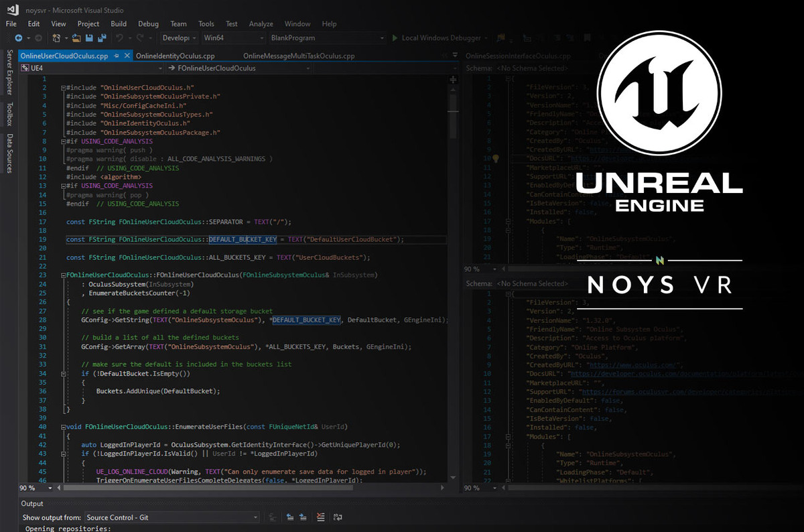Click the navigate forward arrow icon
Screen dimensions: 804x532
pos(38,38)
